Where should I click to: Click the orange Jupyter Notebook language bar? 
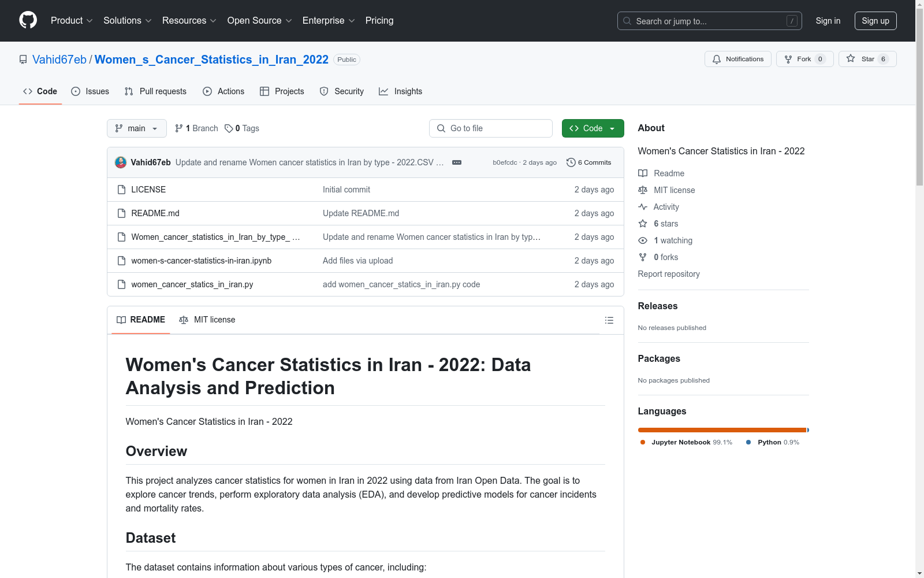coord(722,430)
